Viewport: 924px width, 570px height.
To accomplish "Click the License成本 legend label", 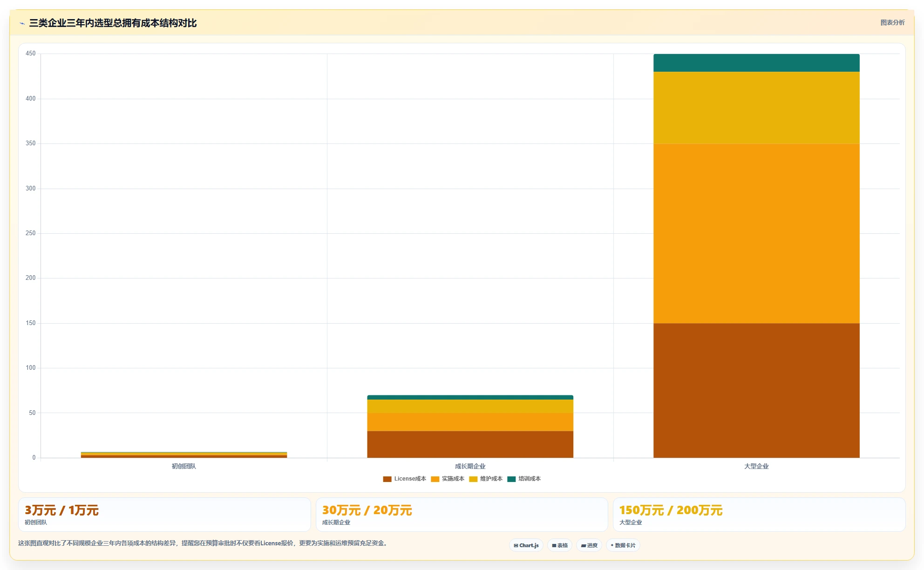I will [x=410, y=479].
